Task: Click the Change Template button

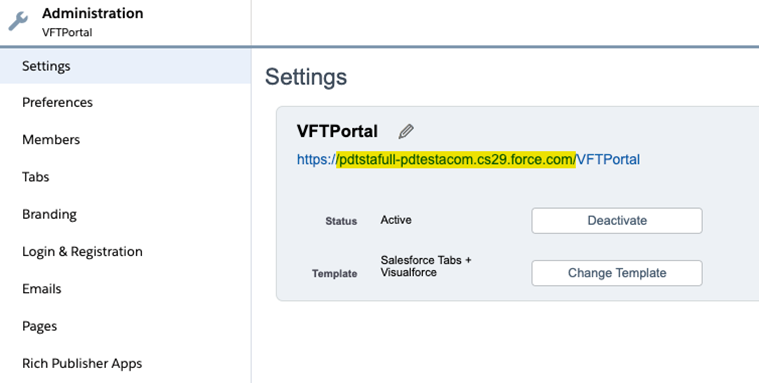Action: [617, 273]
